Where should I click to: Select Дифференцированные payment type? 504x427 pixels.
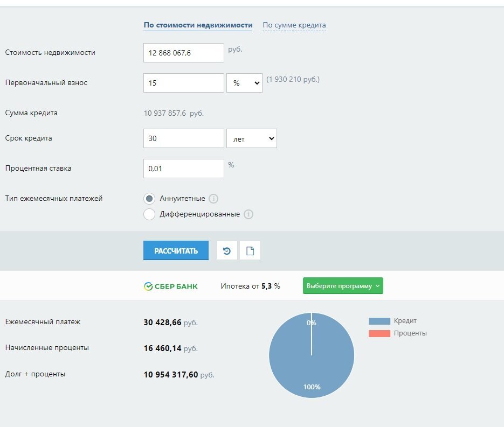coord(149,214)
